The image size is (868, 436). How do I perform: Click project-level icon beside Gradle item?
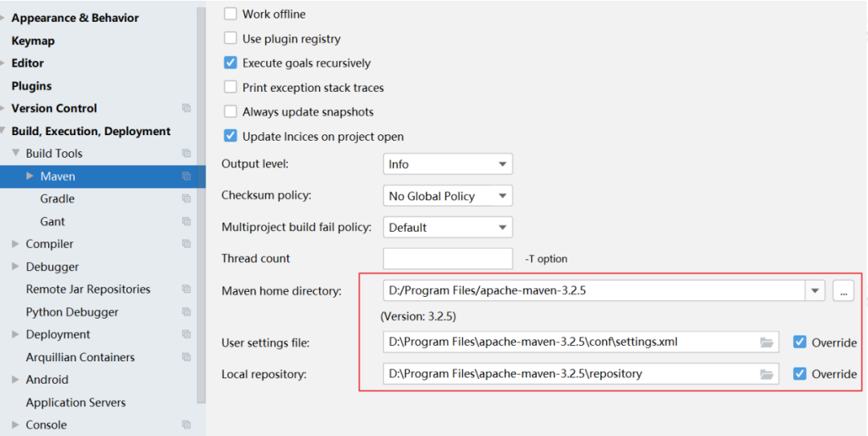186,199
